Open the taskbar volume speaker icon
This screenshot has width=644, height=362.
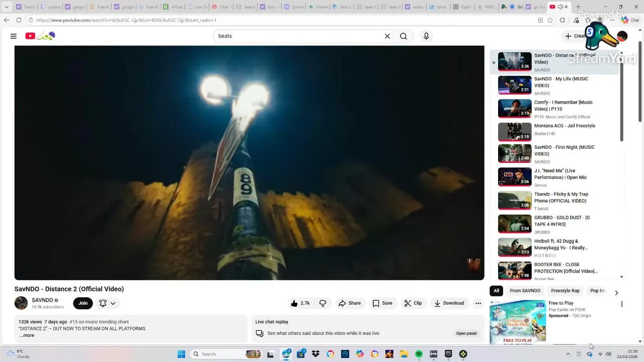608,354
